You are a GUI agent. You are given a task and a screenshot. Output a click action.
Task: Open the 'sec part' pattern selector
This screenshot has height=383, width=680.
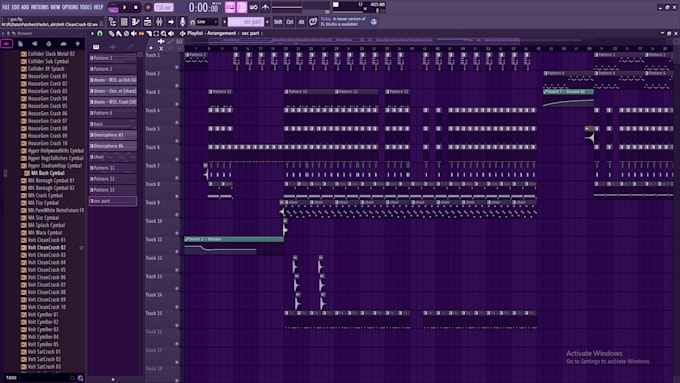coord(245,22)
